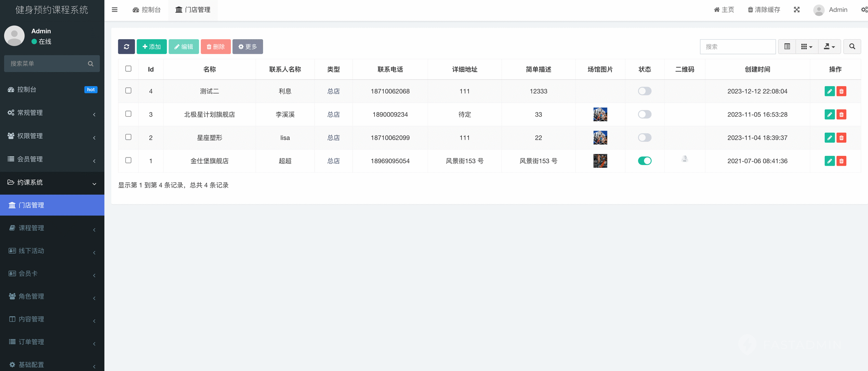
Task: Click the sidebar menu search icon
Action: [x=91, y=64]
